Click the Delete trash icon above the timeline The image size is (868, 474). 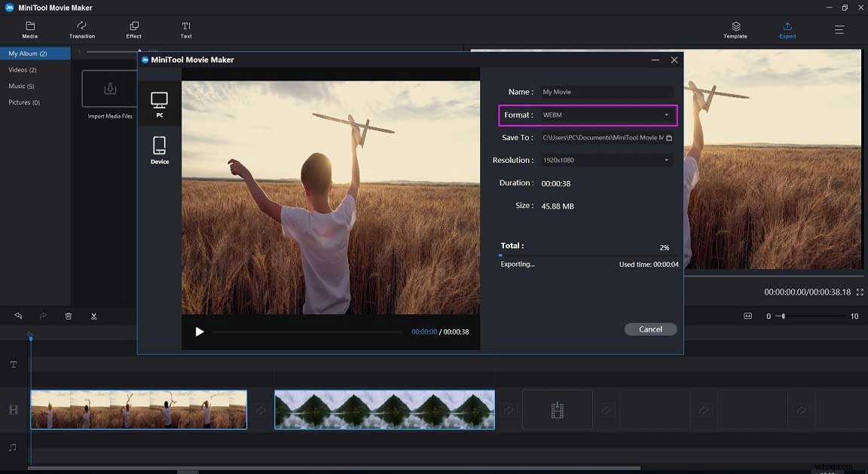[68, 316]
